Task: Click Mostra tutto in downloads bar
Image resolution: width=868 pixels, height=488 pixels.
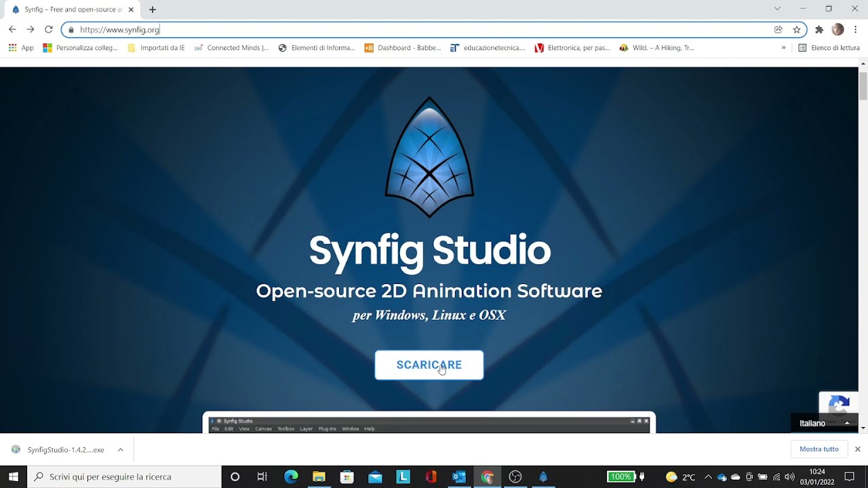Action: coord(818,449)
